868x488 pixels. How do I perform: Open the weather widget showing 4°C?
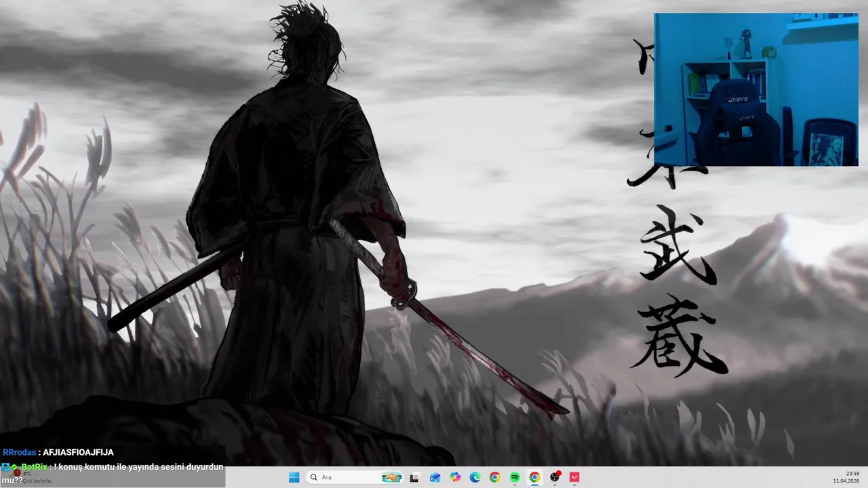tap(31, 477)
